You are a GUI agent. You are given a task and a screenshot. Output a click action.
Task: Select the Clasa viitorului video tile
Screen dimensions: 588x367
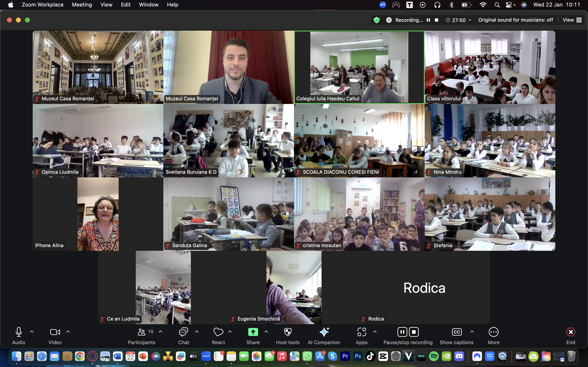click(x=490, y=67)
